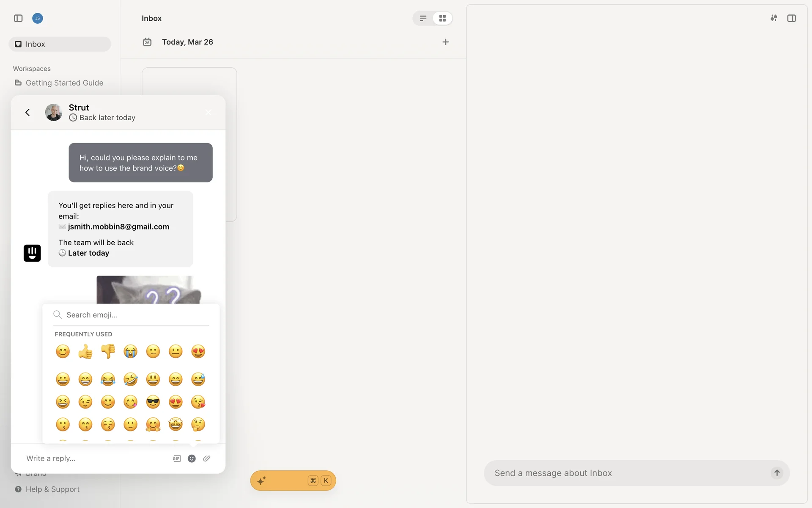The width and height of the screenshot is (812, 508).
Task: Pick the thumbs up emoji
Action: point(85,351)
